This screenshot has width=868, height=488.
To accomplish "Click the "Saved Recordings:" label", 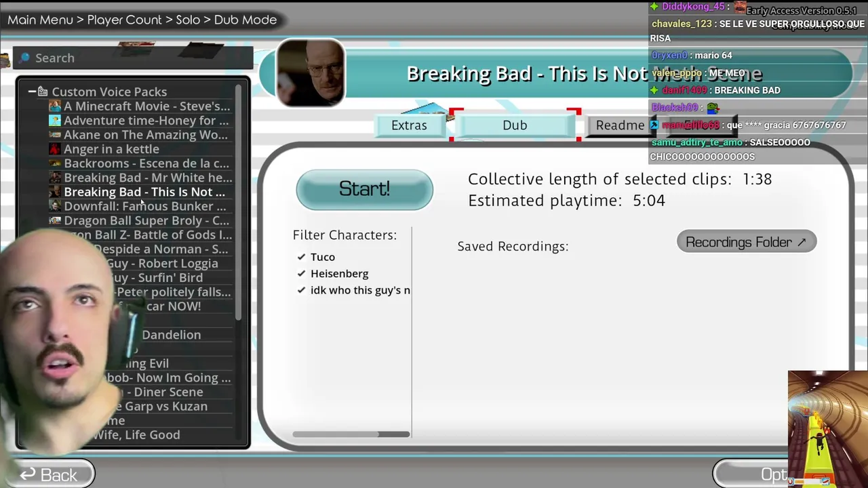I will click(513, 246).
